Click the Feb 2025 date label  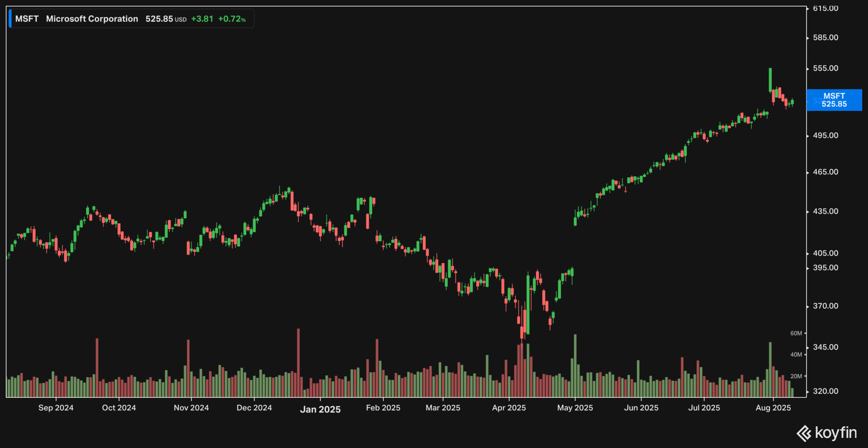coord(383,408)
